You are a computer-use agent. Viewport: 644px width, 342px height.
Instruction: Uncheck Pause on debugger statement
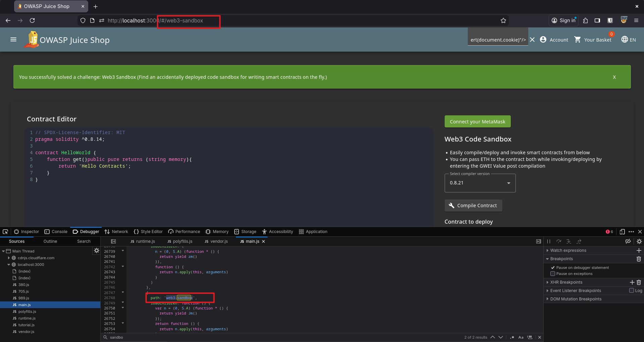coord(553,268)
